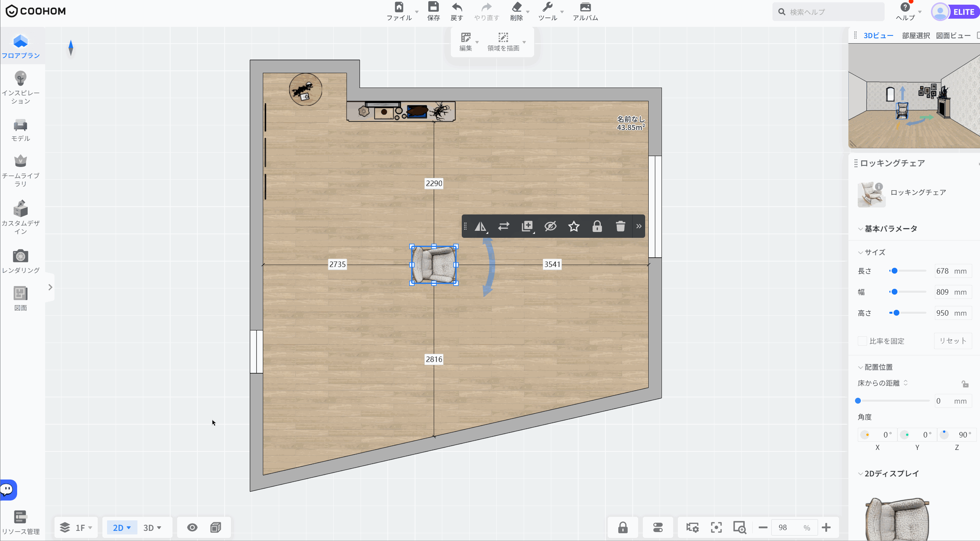Click the リセット button
Viewport: 980px width, 541px height.
point(953,341)
